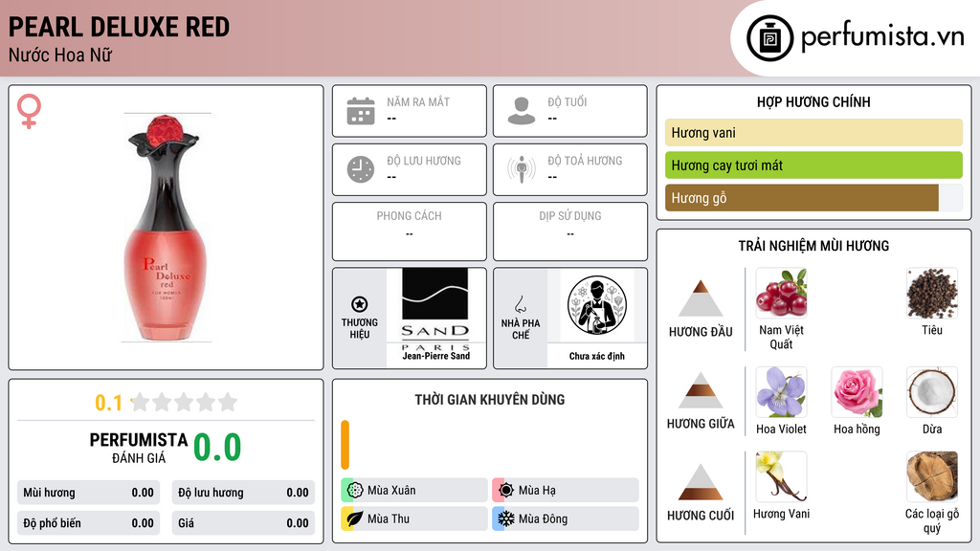Click the yellow 0.1 user rating
This screenshot has height=551, width=980.
tap(109, 403)
